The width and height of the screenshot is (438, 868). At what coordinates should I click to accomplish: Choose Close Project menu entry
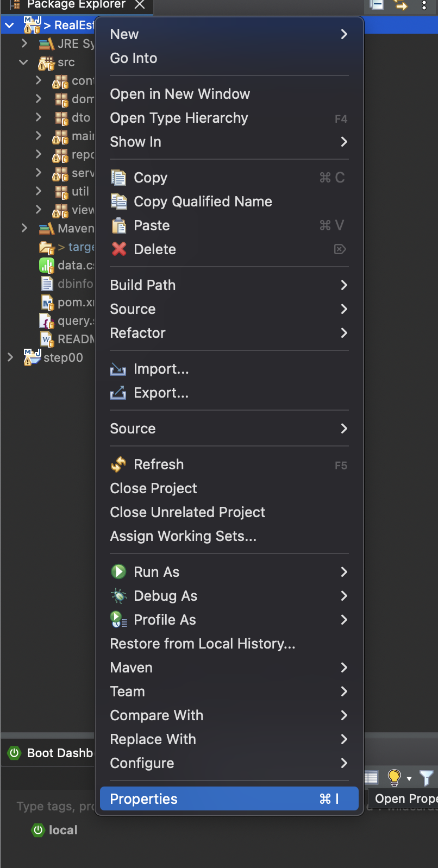pyautogui.click(x=153, y=488)
